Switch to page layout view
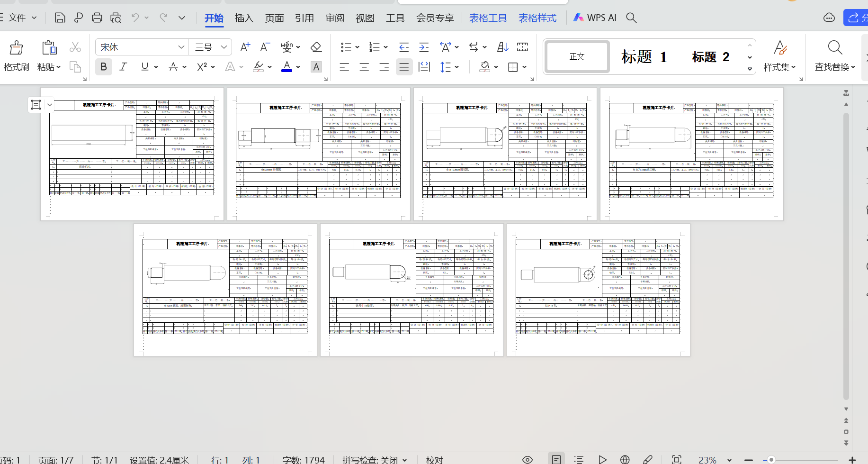The width and height of the screenshot is (868, 464). point(556,459)
